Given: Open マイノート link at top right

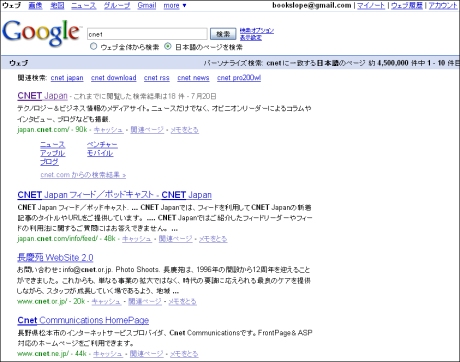Looking at the screenshot, I should coord(371,5).
